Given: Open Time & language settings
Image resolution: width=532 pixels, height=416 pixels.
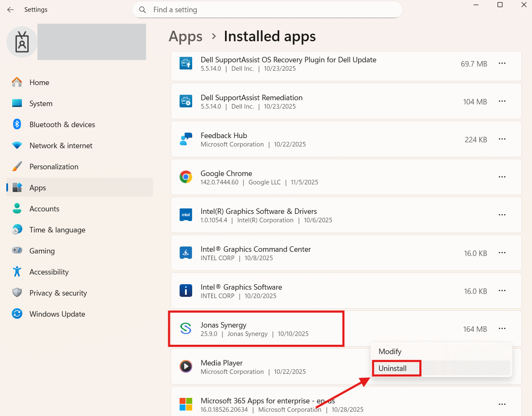Looking at the screenshot, I should (x=79, y=230).
